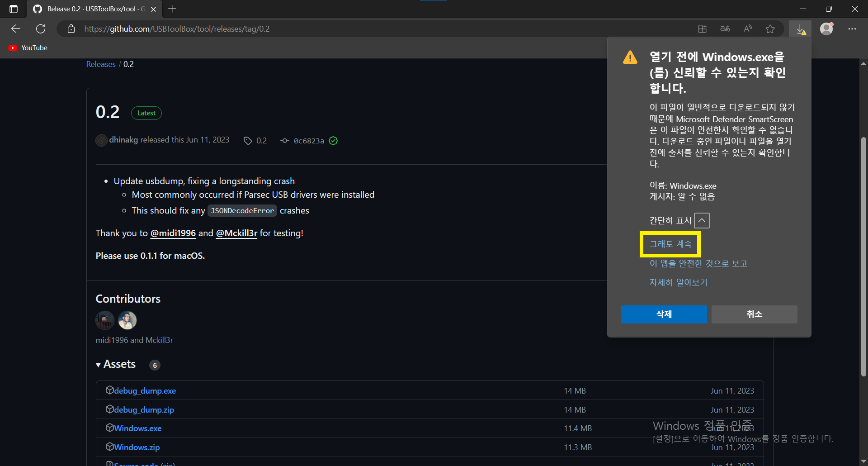The image size is (868, 466).
Task: Open a new tab with plus icon
Action: 172,9
